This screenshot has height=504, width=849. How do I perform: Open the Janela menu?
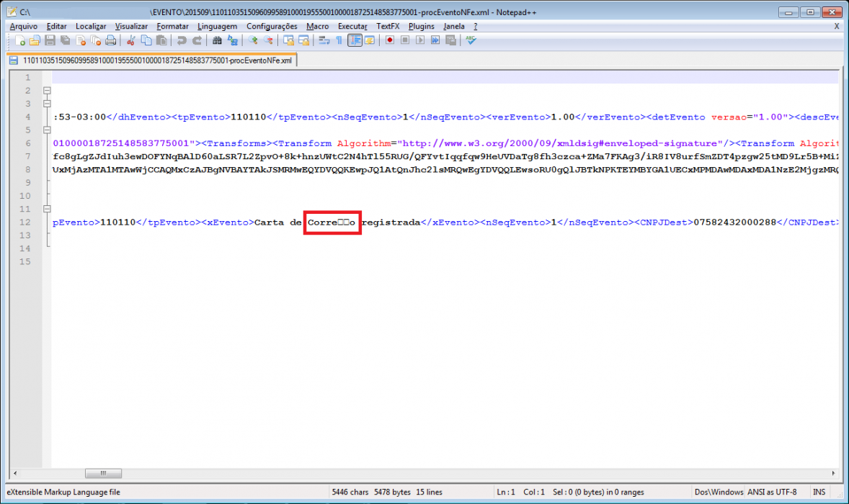click(454, 27)
